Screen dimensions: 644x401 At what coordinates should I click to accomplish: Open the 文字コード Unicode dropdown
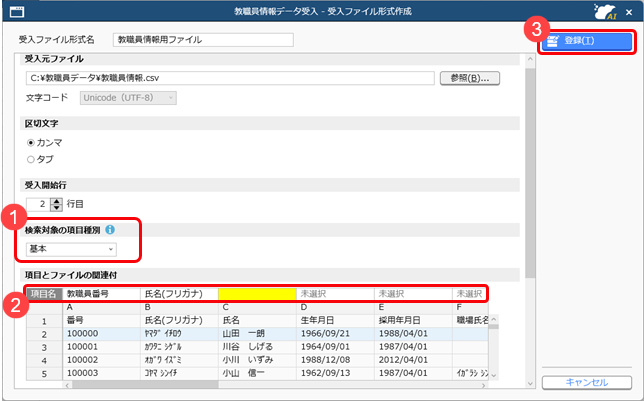pyautogui.click(x=128, y=98)
